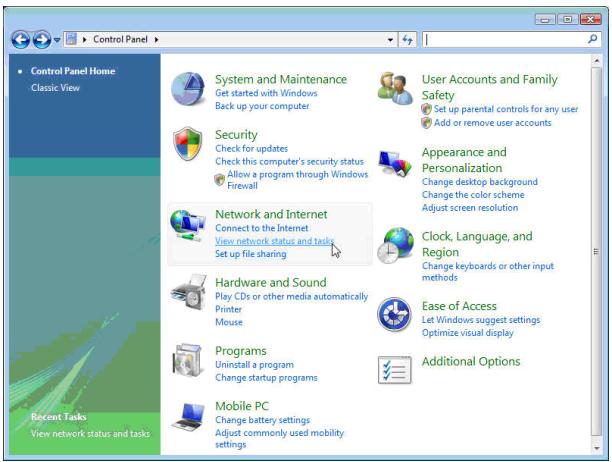Viewport: 612px width, 462px height.
Task: Click Adjust screen resolution
Action: (x=470, y=208)
